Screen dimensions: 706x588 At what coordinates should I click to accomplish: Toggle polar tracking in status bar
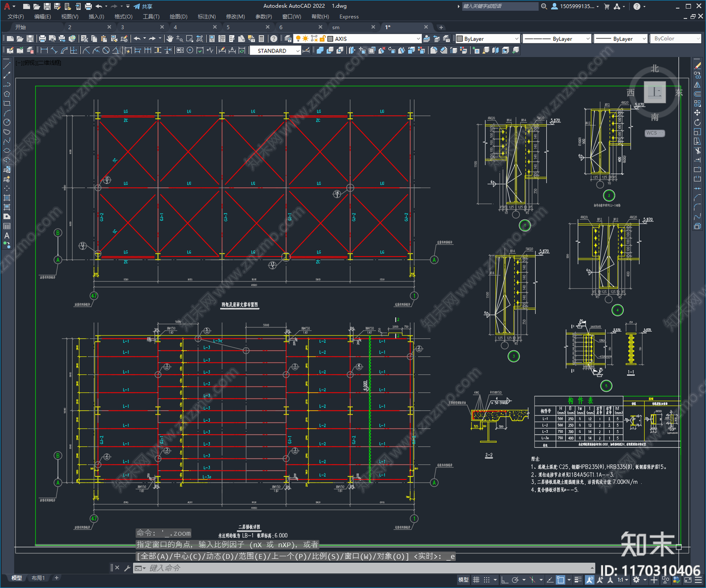tap(515, 580)
